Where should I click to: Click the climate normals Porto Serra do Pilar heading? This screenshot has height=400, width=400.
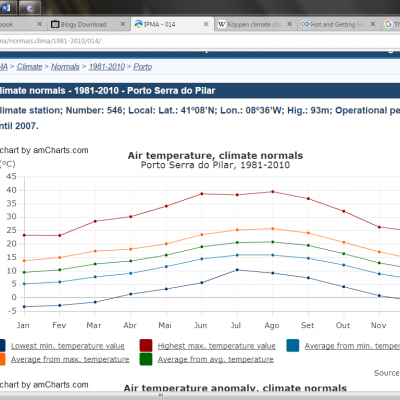(108, 91)
